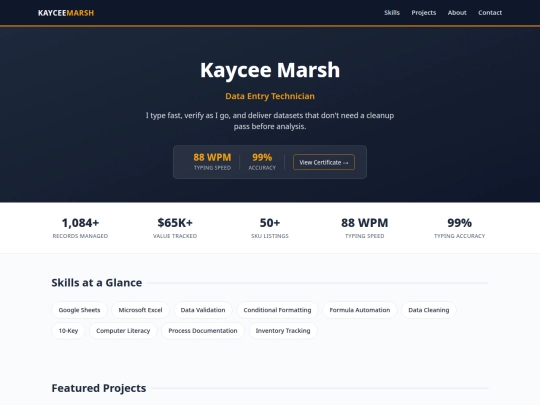The image size is (540, 405).
Task: Click the Featured Projects heading
Action: click(x=99, y=388)
